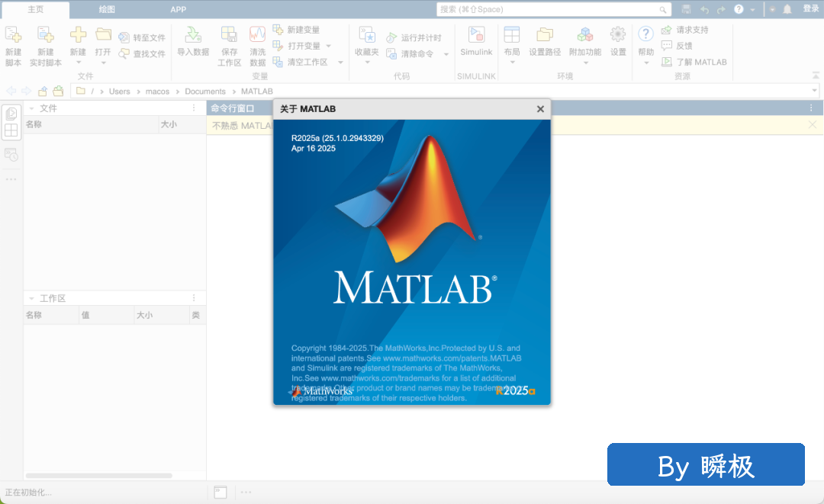Toggle the files sidebar panel icon
This screenshot has height=504, width=824.
tap(11, 114)
